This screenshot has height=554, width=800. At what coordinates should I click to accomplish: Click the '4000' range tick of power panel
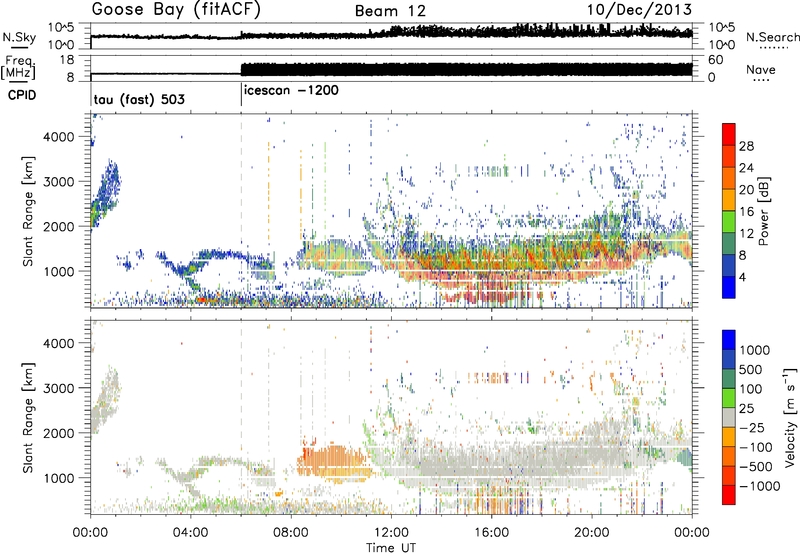coord(59,137)
